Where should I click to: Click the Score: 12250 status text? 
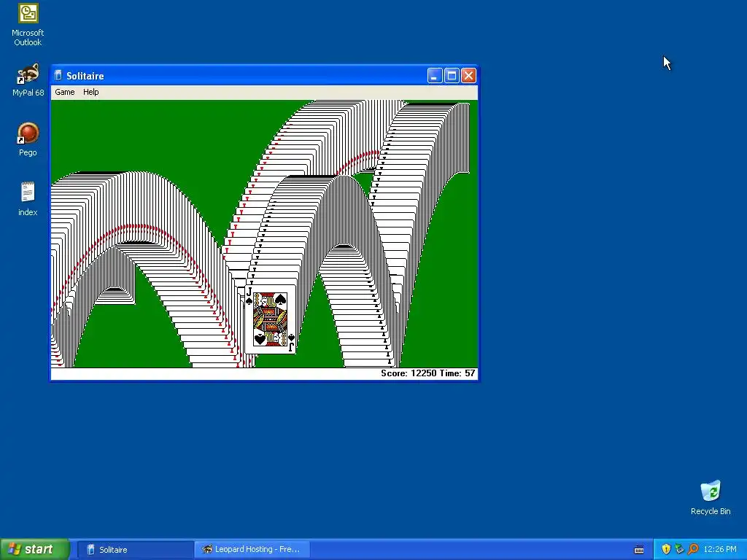409,373
